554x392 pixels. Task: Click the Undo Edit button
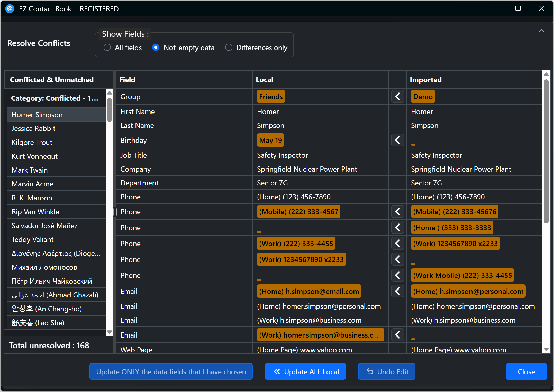pos(387,371)
